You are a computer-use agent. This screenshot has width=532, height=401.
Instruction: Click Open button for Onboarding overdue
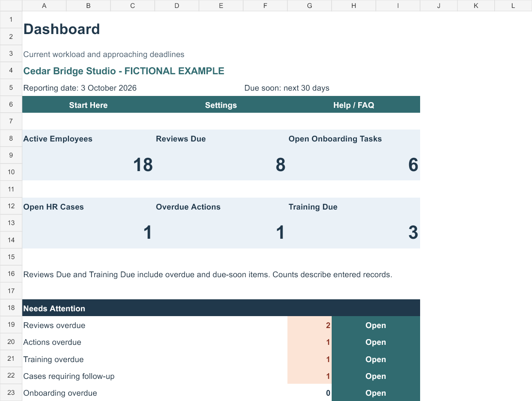pyautogui.click(x=376, y=393)
